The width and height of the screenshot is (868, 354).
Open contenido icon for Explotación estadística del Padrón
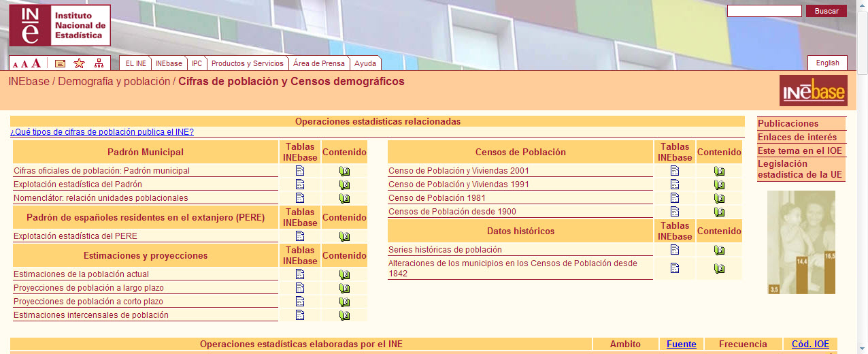[x=344, y=184]
